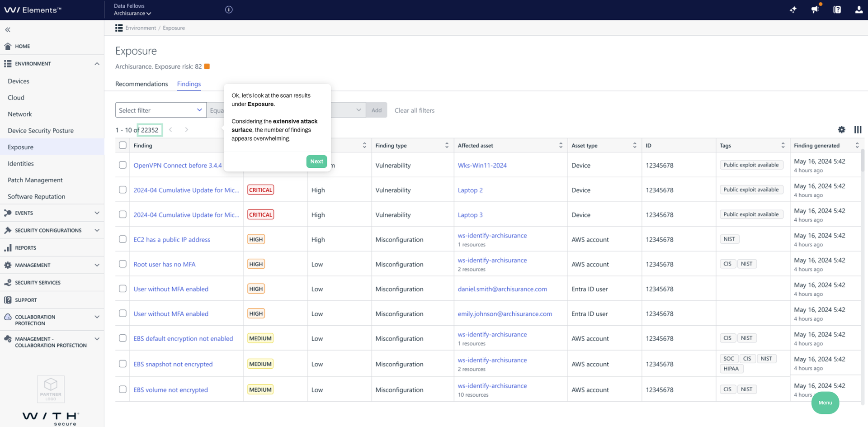Screen dimensions: 868x427
Task: Open Patch Management from the sidebar
Action: (35, 180)
